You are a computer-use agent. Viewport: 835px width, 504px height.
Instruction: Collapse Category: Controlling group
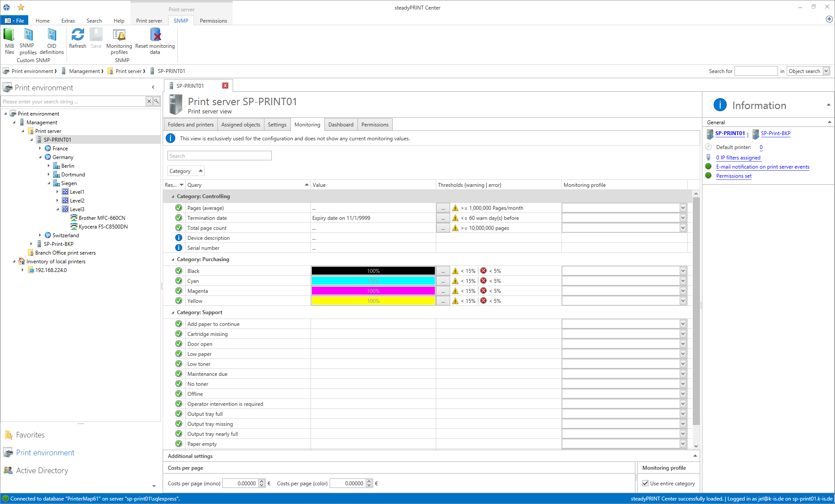click(173, 196)
